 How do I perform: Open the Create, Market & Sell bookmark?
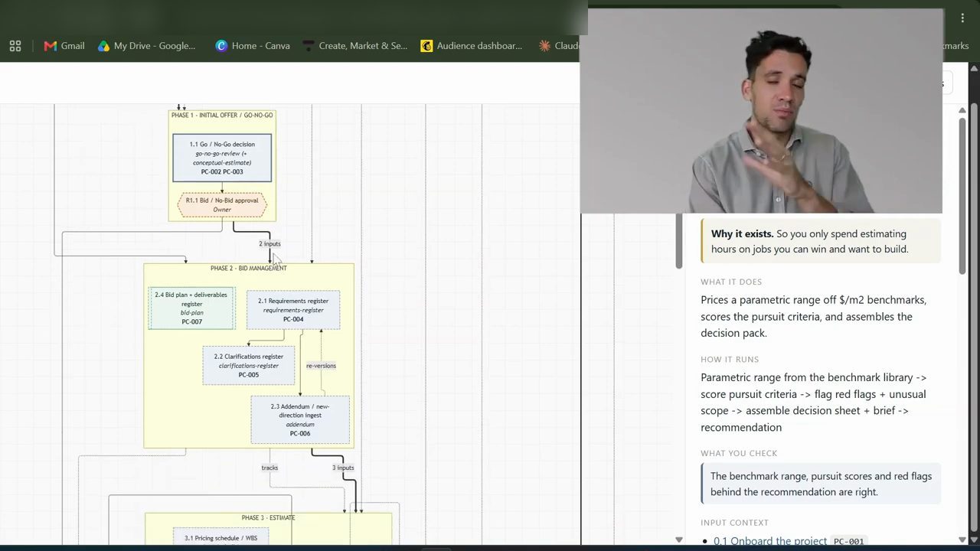[355, 46]
